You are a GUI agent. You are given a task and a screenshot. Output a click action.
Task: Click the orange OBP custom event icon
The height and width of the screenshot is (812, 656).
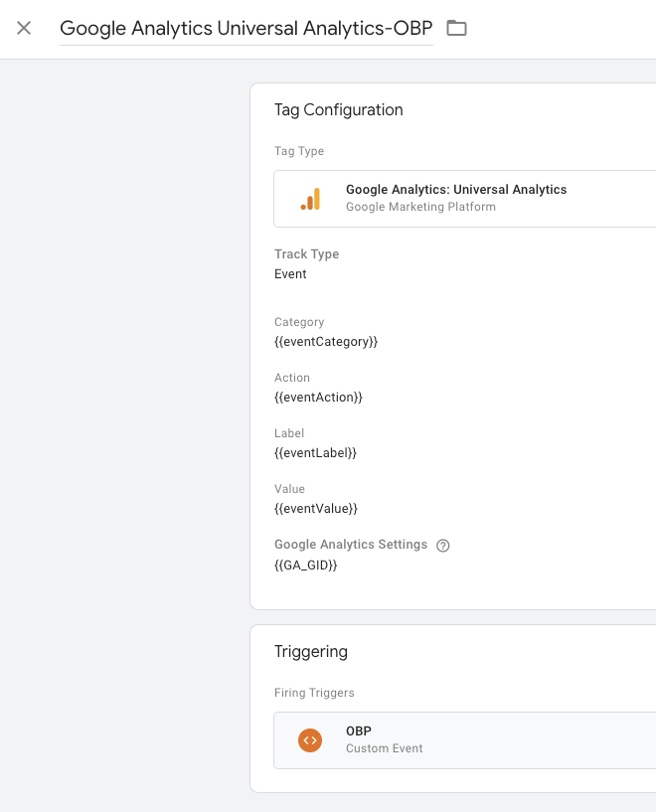pyautogui.click(x=310, y=740)
